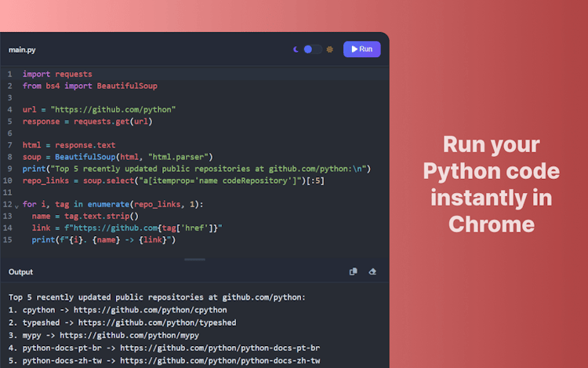The height and width of the screenshot is (368, 588).
Task: Click empty line 3 in editor gutter
Action: (9, 98)
